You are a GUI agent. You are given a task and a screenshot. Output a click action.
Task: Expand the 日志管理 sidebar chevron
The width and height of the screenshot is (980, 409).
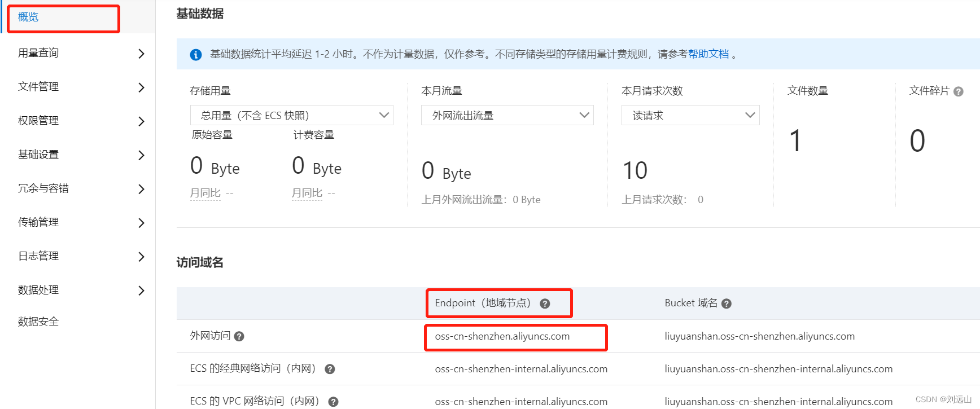tap(141, 257)
